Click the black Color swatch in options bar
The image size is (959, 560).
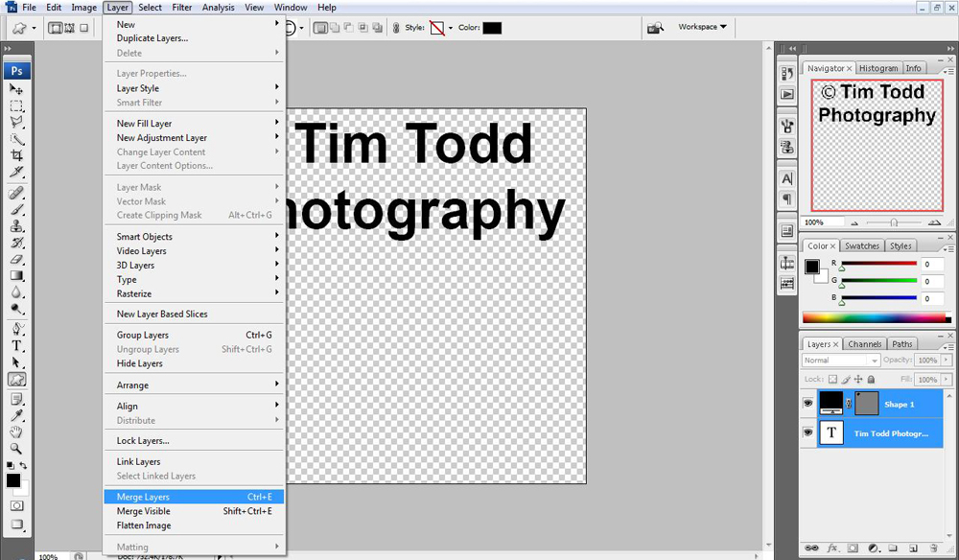492,28
